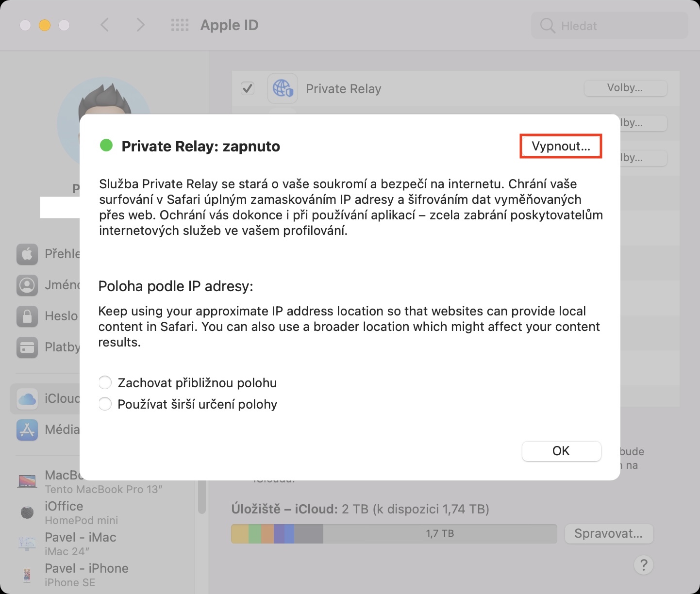Click the yellow segment of the storage bar
The height and width of the screenshot is (594, 700).
point(240,534)
